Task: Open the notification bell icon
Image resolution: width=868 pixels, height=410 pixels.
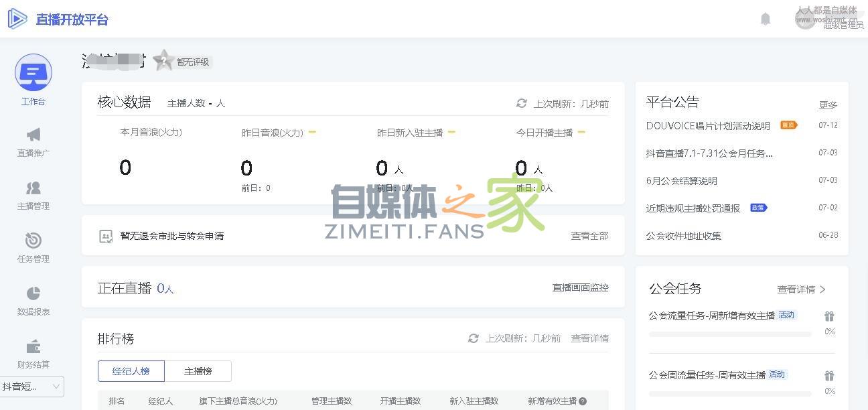Action: tap(765, 19)
